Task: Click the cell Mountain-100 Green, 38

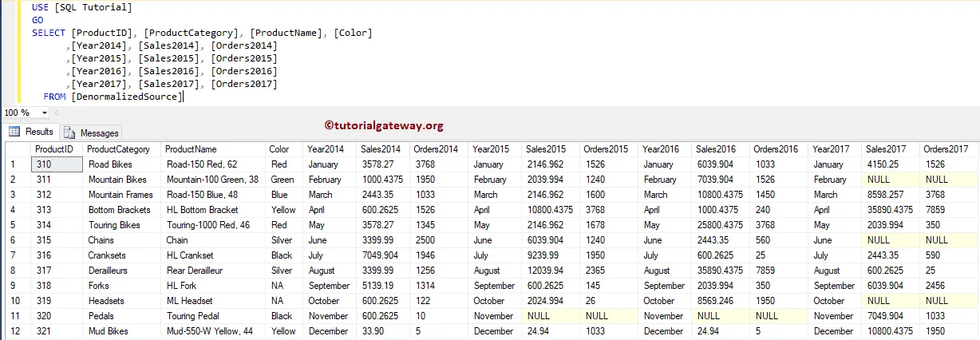Action: click(213, 180)
